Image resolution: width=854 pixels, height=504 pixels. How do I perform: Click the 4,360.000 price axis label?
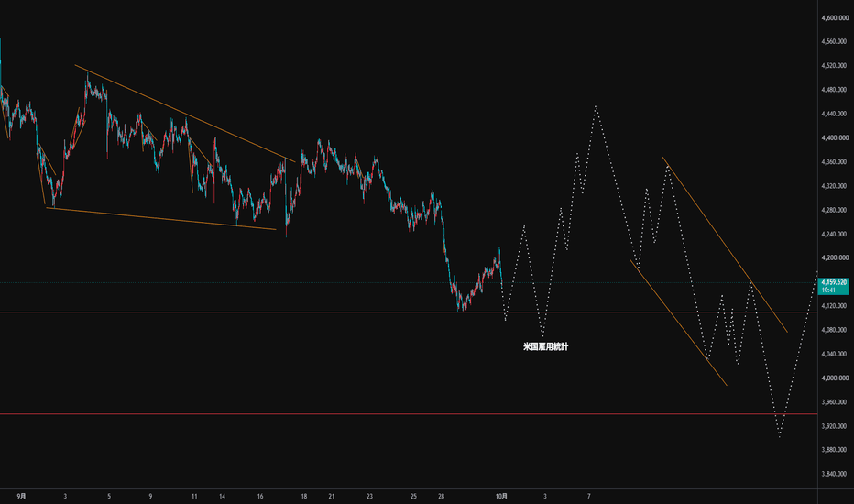(834, 162)
